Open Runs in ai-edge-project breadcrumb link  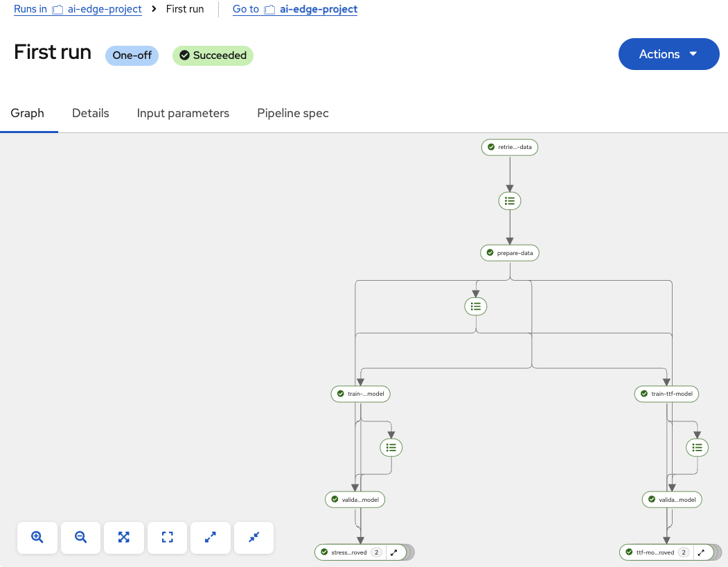click(78, 9)
